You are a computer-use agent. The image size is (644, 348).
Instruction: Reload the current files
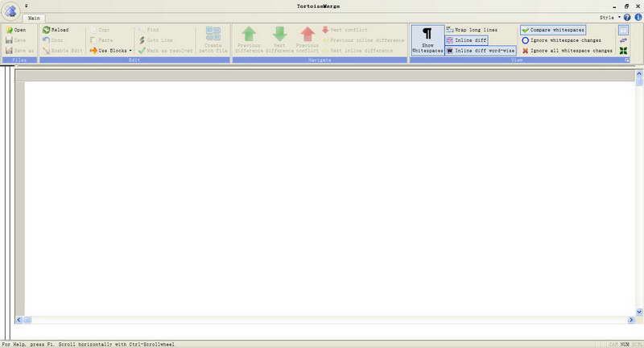coord(55,30)
